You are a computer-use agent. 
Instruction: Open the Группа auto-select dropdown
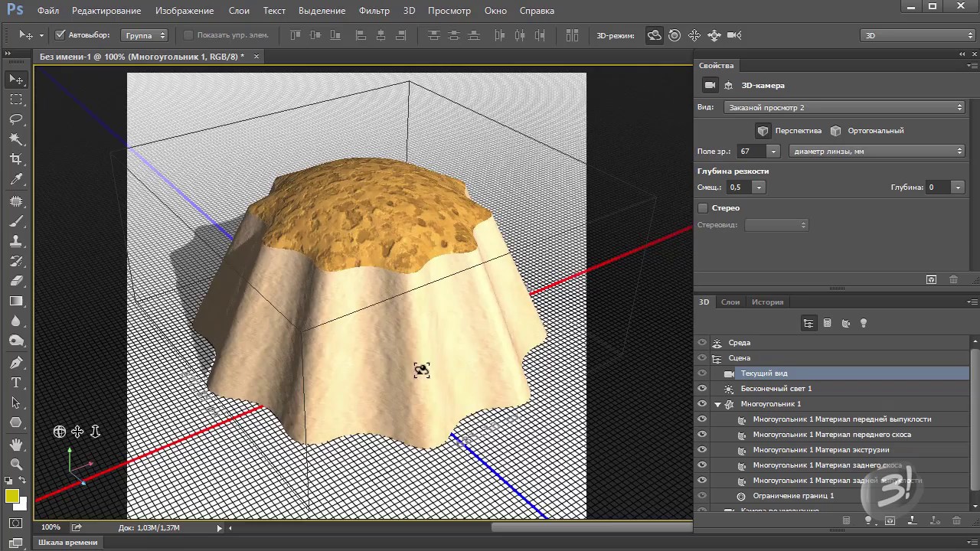pos(145,35)
